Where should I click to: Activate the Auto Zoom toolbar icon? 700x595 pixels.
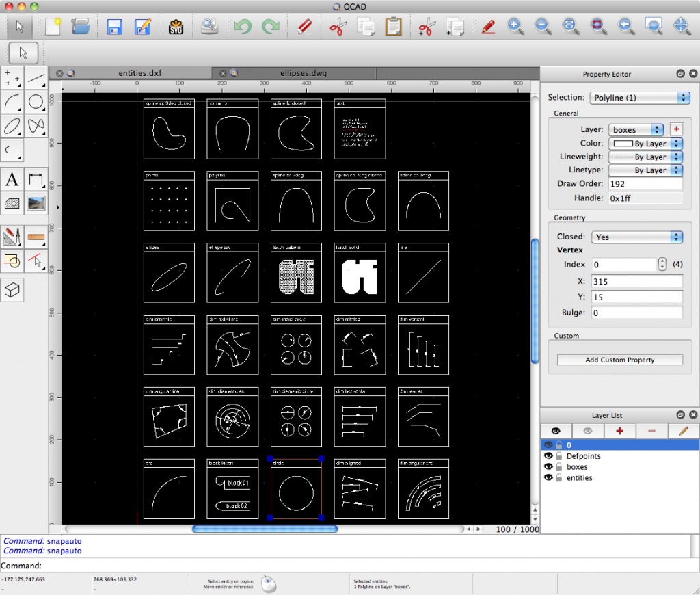tap(570, 26)
